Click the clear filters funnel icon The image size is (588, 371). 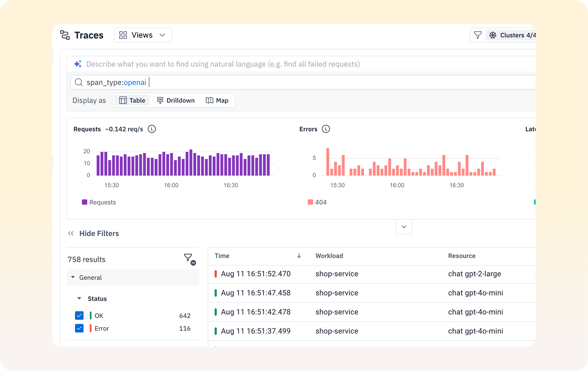coord(189,259)
